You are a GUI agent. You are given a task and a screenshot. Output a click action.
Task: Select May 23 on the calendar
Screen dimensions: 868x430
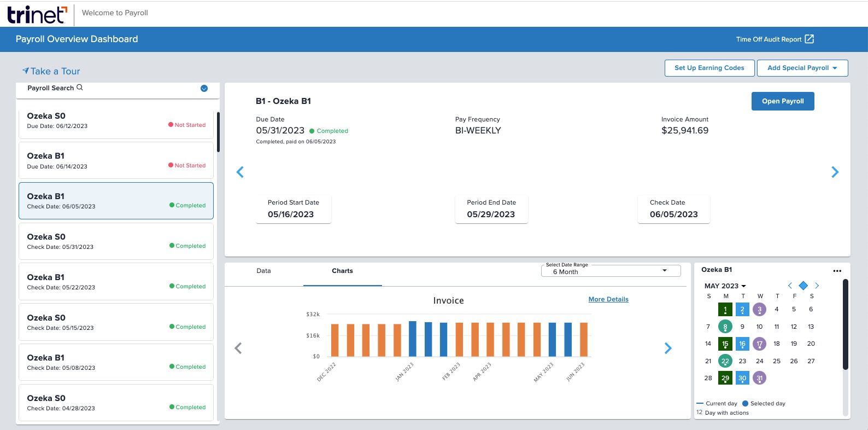[742, 361]
